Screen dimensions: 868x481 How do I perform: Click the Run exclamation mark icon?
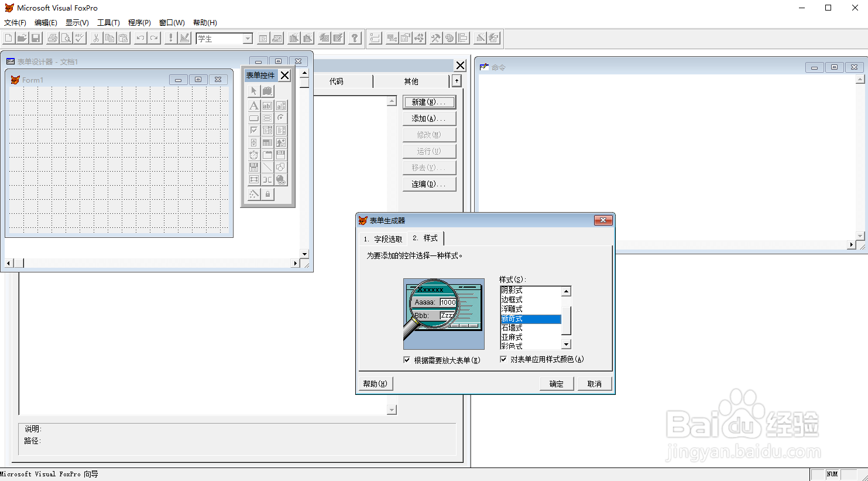point(170,38)
